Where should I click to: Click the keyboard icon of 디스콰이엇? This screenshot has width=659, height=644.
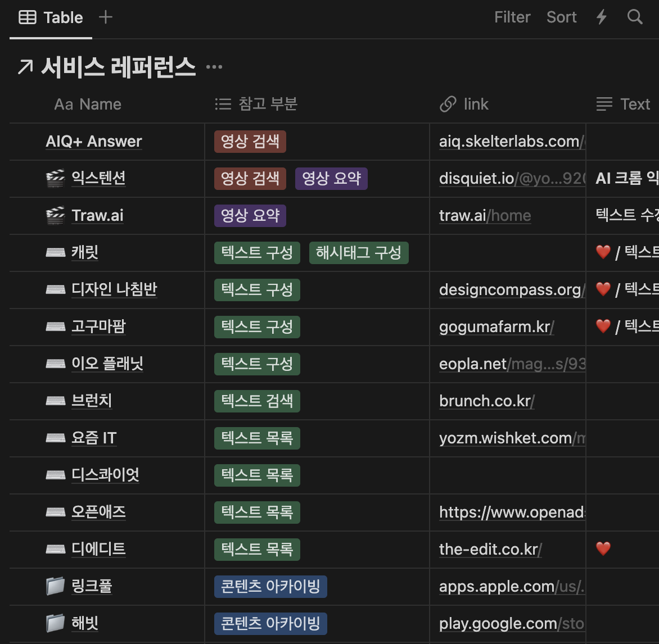coord(56,475)
